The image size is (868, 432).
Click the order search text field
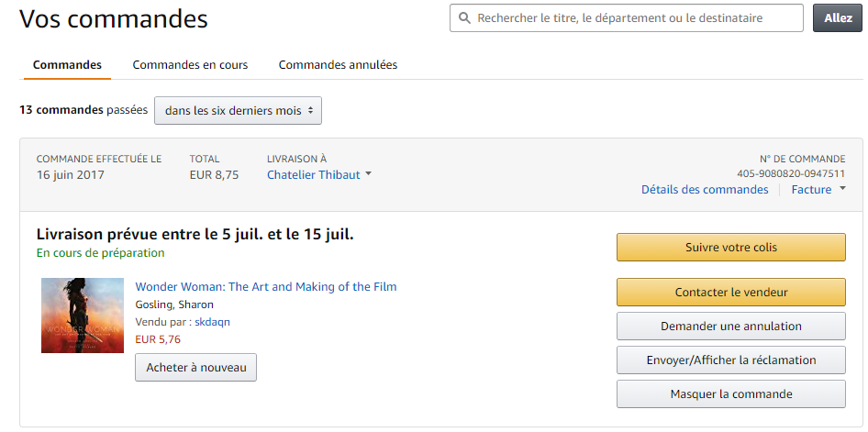[x=633, y=18]
